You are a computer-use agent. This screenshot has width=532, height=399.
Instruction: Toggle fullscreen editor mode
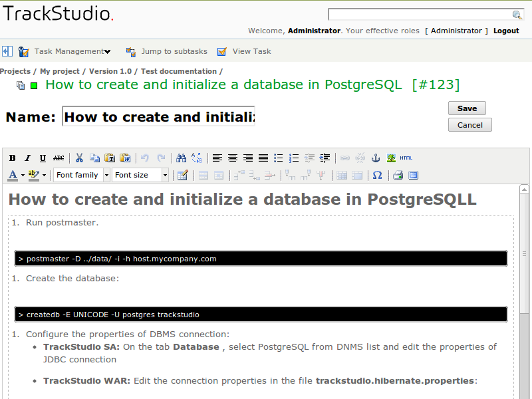pos(413,175)
